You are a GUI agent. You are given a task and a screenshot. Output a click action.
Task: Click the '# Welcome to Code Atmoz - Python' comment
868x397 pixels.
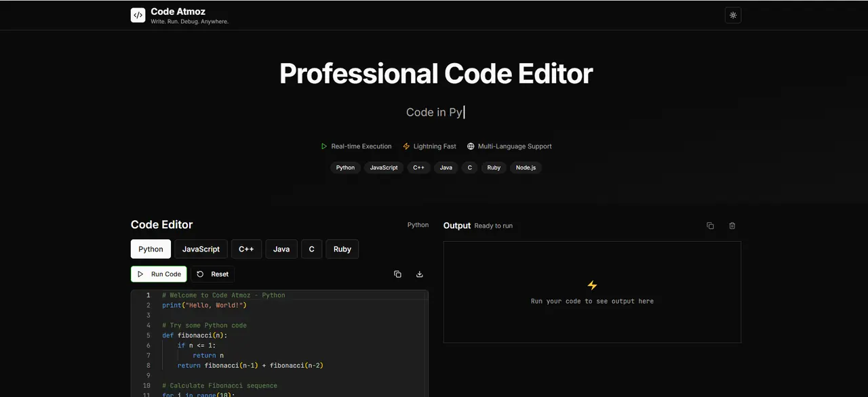pos(224,295)
